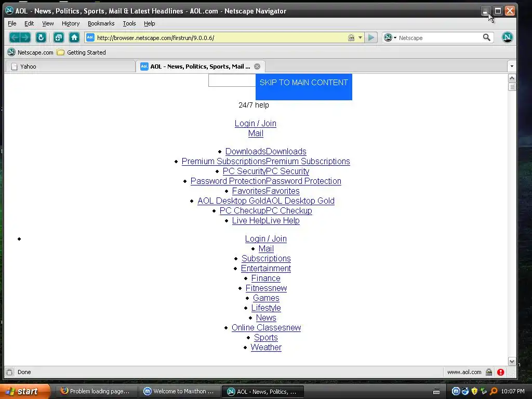Open the Premium Subscriptions link
The image size is (532, 399).
coord(265,161)
